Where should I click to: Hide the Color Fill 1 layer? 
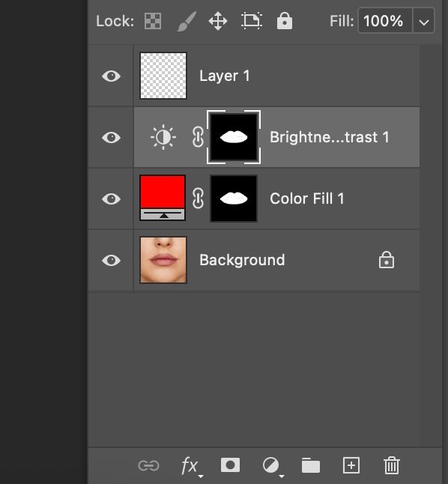click(111, 199)
